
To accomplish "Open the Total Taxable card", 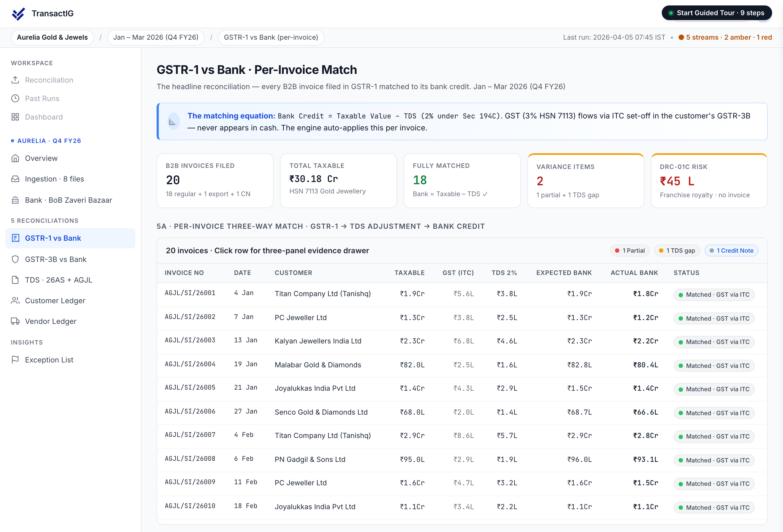I will click(338, 180).
